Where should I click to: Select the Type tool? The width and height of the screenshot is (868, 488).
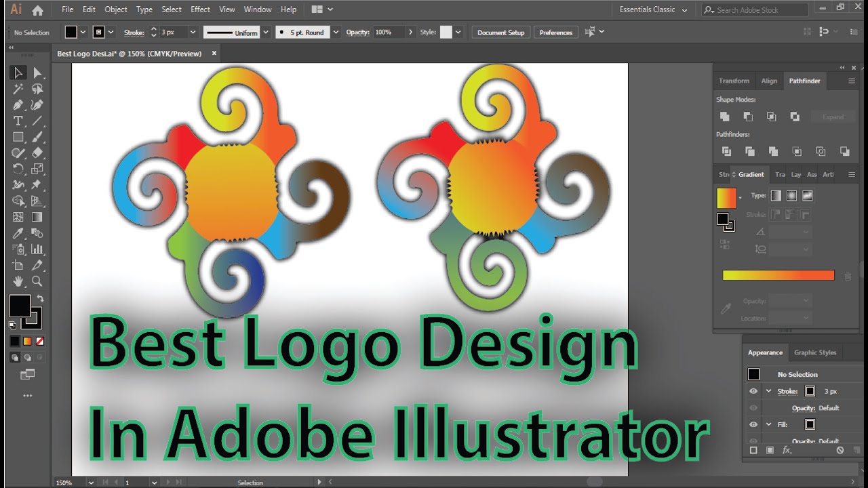[x=18, y=121]
